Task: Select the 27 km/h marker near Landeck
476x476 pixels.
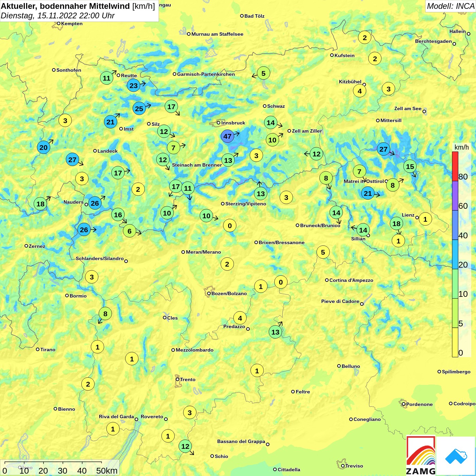Action: pyautogui.click(x=72, y=159)
